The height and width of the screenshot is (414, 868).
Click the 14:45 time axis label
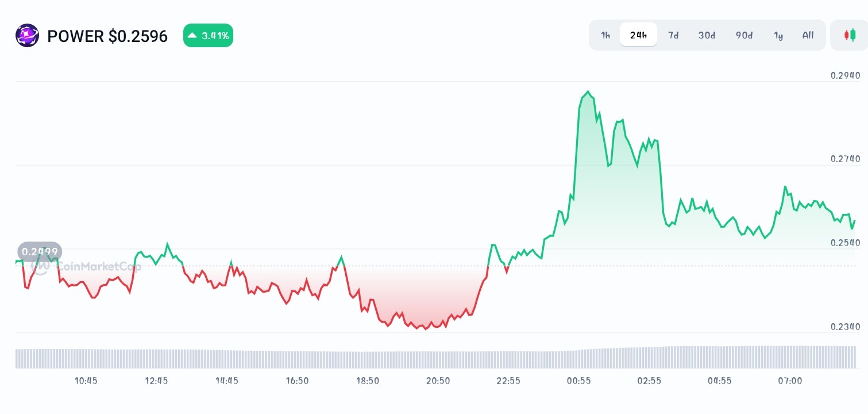tap(227, 381)
